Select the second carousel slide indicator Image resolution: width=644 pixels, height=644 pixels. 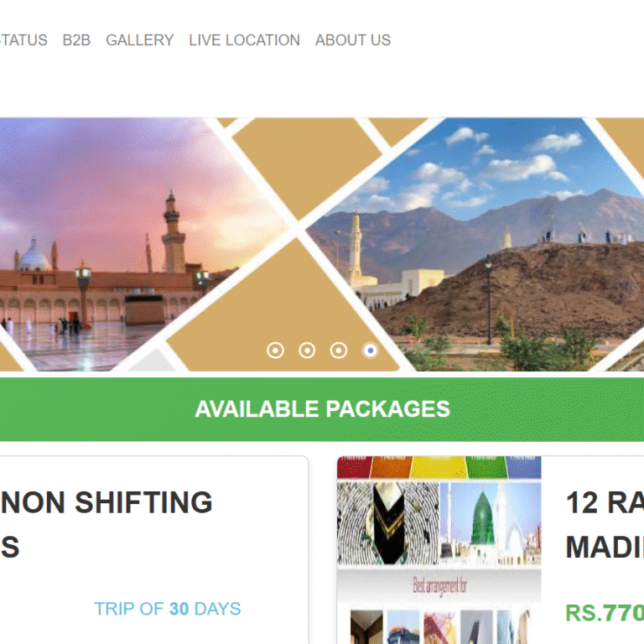[307, 351]
